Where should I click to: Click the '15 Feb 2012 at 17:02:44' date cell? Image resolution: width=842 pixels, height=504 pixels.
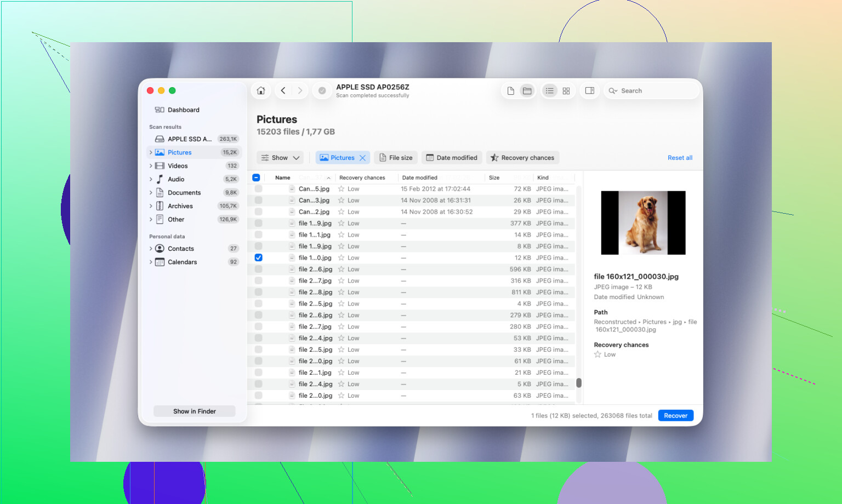coord(435,189)
